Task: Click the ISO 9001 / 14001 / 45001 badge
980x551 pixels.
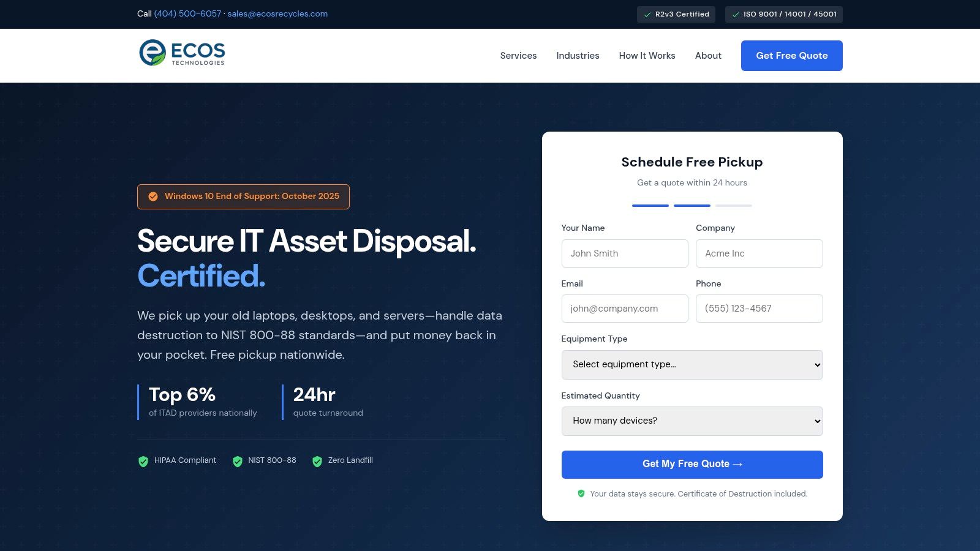Action: pyautogui.click(x=784, y=14)
